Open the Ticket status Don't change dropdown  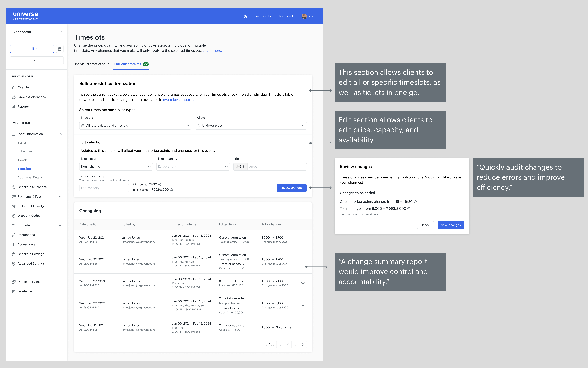coord(116,167)
